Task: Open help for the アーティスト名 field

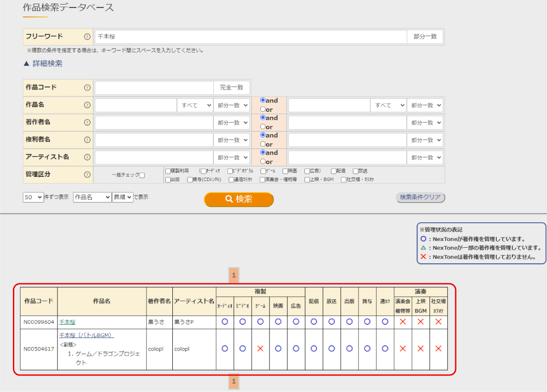Action: [87, 157]
